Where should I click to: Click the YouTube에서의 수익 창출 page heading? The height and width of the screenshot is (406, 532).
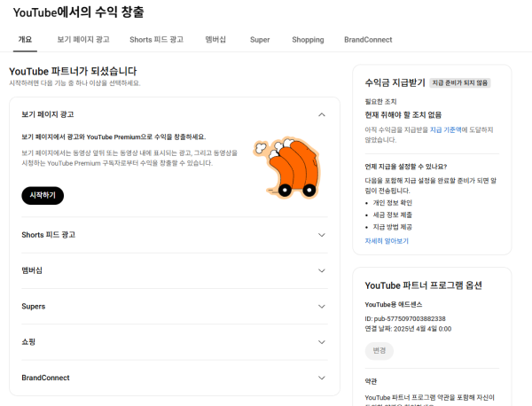tap(79, 12)
